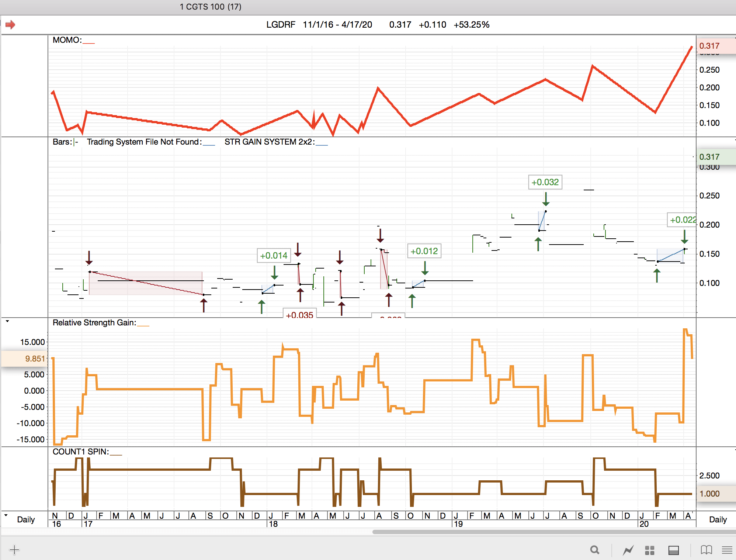Viewport: 736px width, 560px height.
Task: Click the STR GAIN SYSTEM 2x2 label
Action: [269, 142]
